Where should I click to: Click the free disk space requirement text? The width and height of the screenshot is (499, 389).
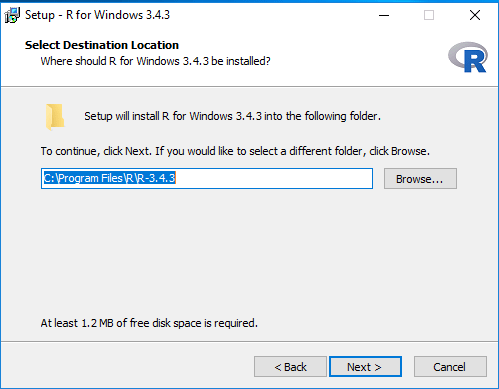[149, 323]
